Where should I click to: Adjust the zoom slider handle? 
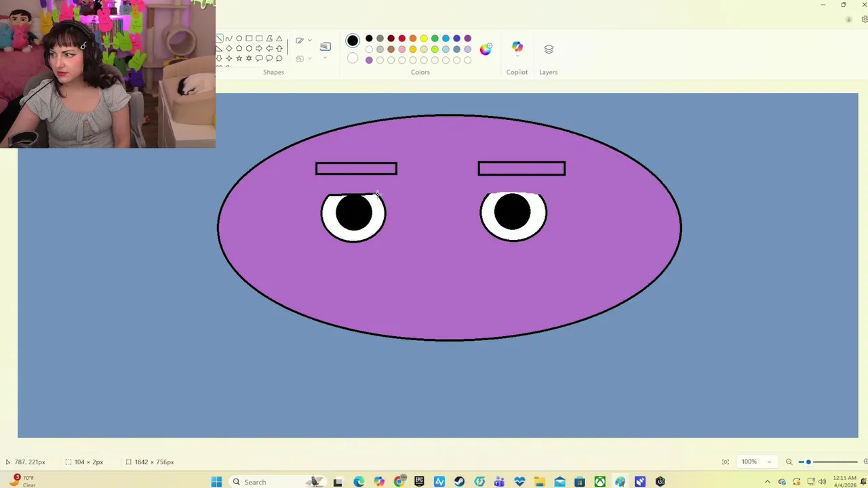(808, 462)
